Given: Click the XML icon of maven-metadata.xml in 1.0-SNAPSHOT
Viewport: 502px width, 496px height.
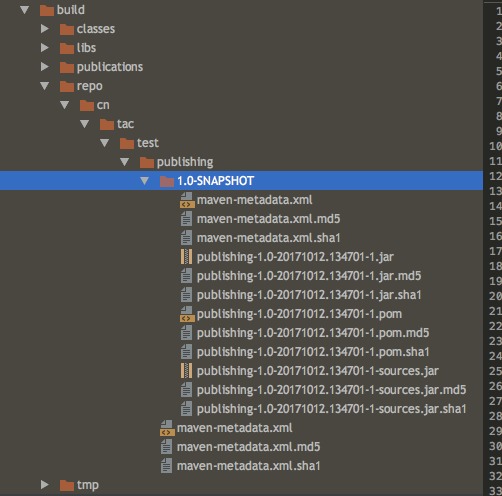Looking at the screenshot, I should click(x=187, y=200).
